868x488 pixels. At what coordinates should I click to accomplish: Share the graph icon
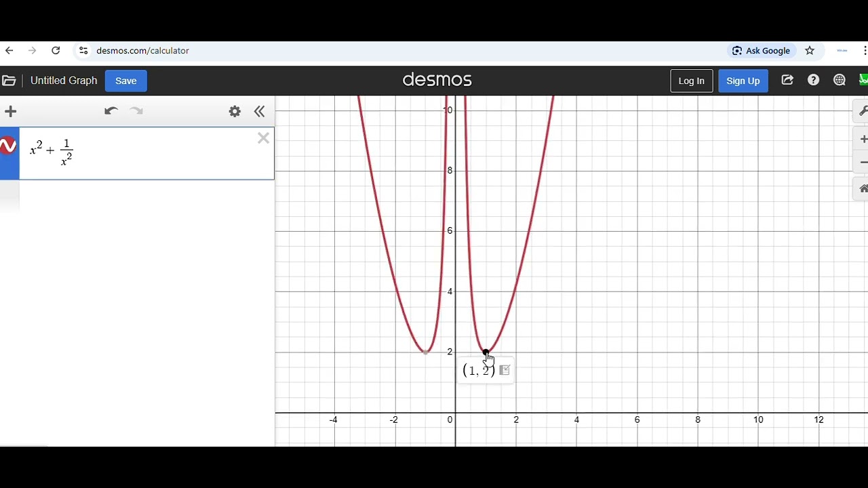coord(787,80)
